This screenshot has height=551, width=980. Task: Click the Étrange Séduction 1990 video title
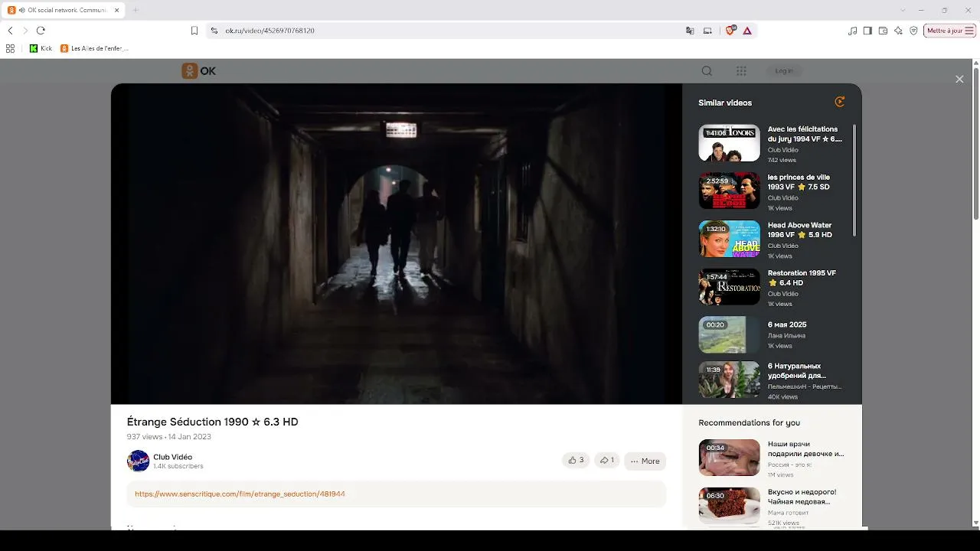click(212, 422)
